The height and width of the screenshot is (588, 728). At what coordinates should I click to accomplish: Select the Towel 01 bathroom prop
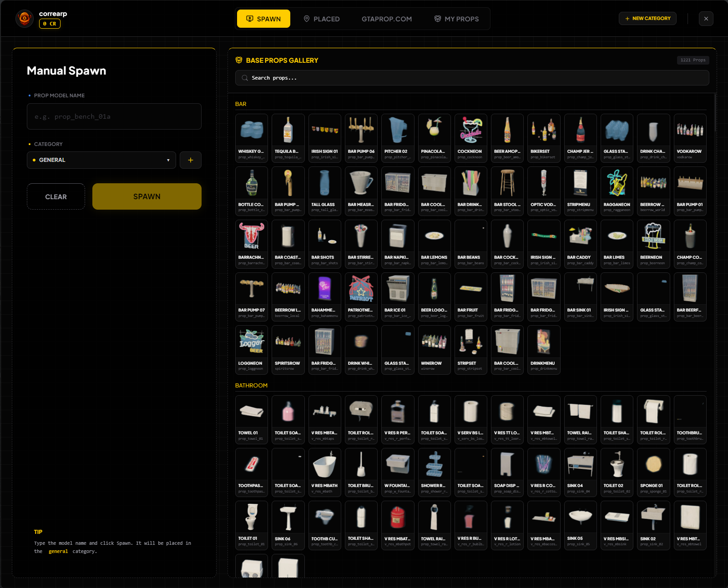(252, 419)
